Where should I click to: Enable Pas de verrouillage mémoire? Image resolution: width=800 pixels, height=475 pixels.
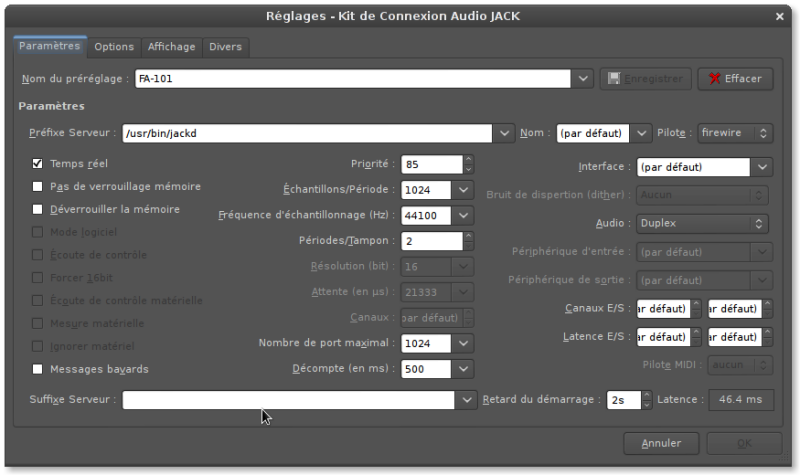coord(37,186)
